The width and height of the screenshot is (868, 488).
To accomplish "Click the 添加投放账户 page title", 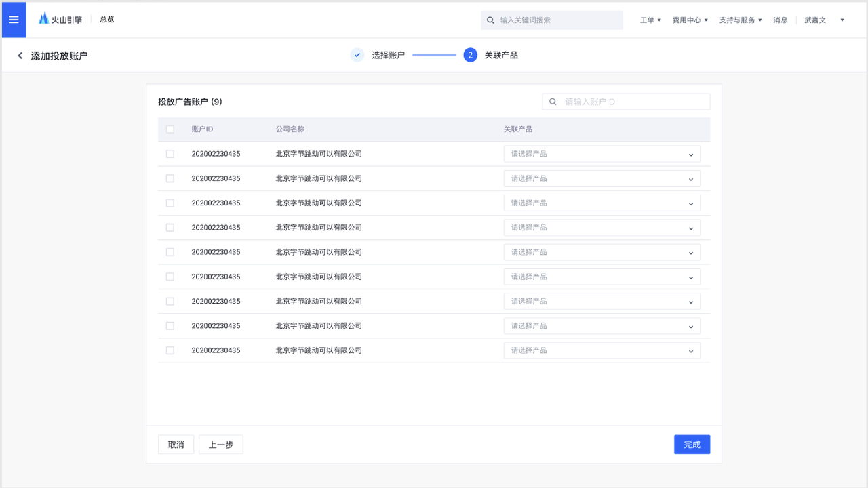I will [59, 56].
